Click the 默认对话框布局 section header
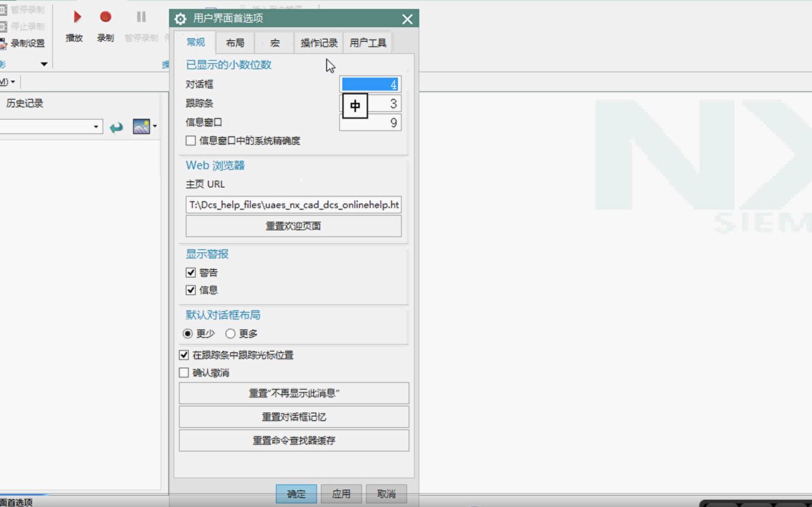Screen dimensions: 812x507 coord(223,315)
